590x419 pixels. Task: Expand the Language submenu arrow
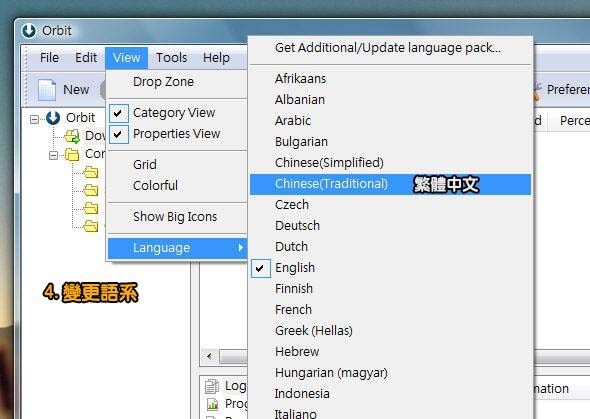click(x=240, y=247)
